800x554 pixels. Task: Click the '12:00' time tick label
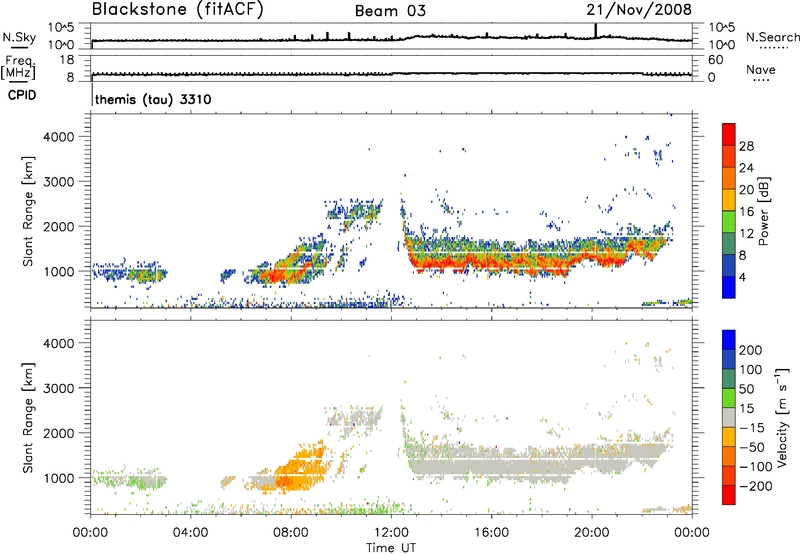[391, 533]
